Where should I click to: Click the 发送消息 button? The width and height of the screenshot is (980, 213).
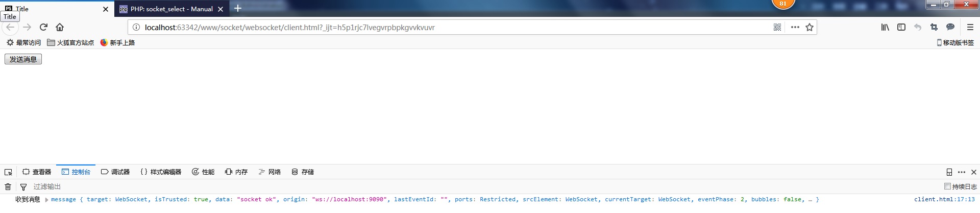point(23,59)
